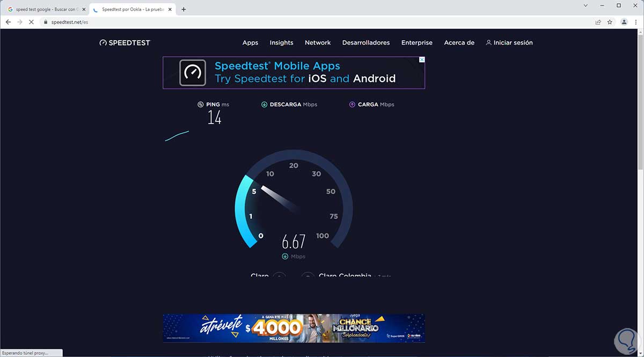Screen dimensions: 644x357
Task: Open the Chrome three-dot menu
Action: (635, 22)
